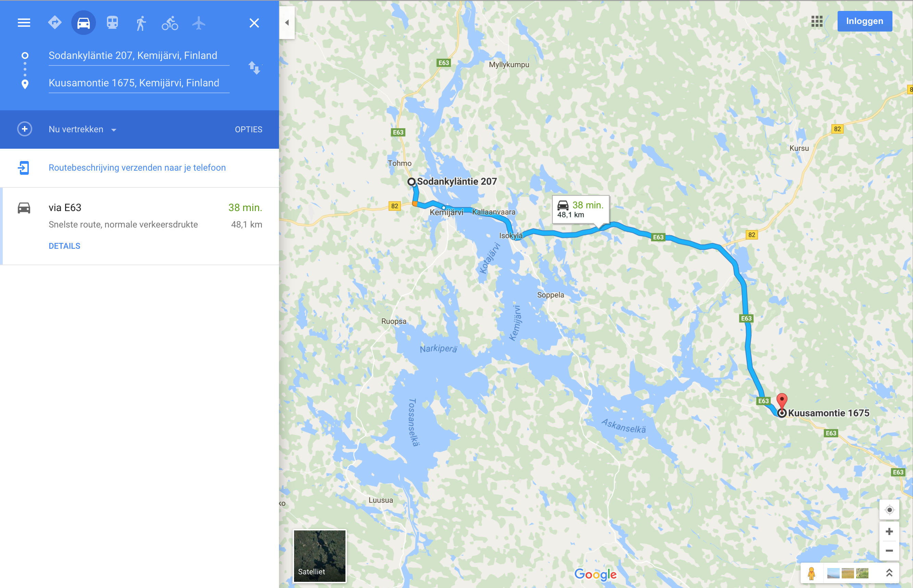Zoom in the map with plus
The width and height of the screenshot is (913, 588).
click(889, 531)
